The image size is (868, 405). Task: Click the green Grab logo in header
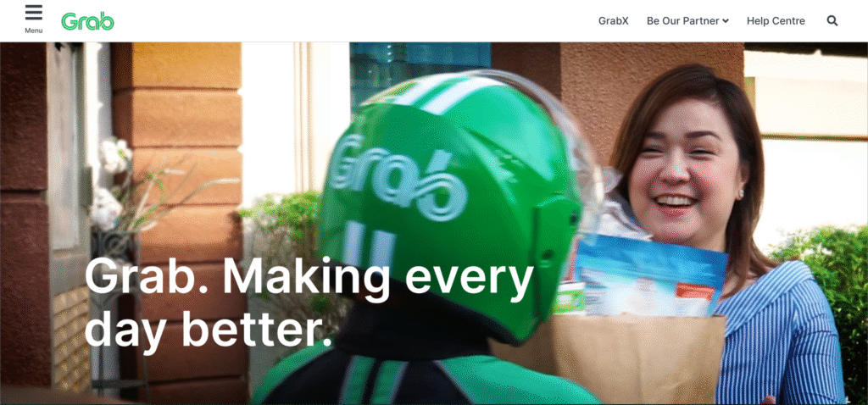click(x=87, y=21)
